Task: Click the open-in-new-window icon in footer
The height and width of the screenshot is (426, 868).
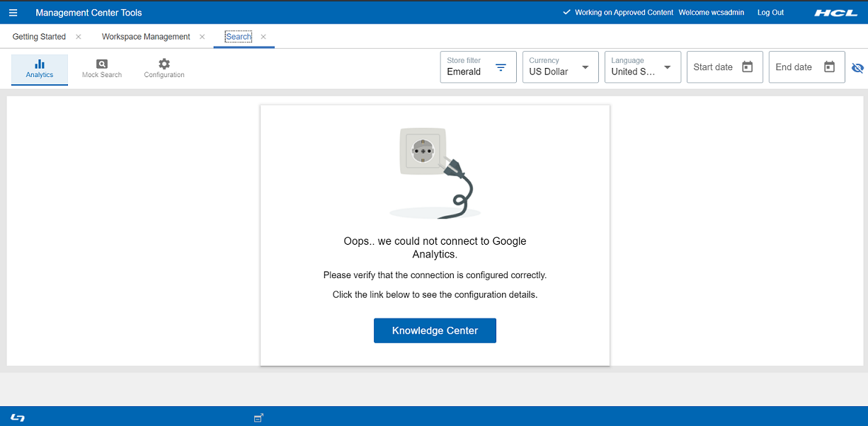Action: click(x=258, y=418)
